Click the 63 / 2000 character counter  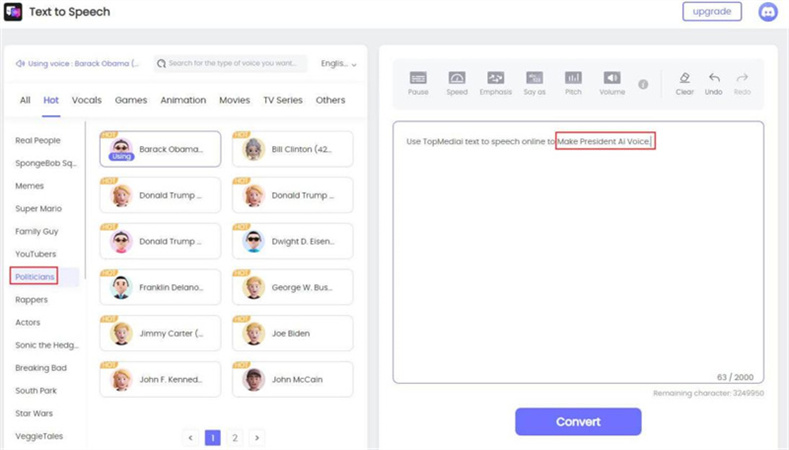(x=735, y=377)
